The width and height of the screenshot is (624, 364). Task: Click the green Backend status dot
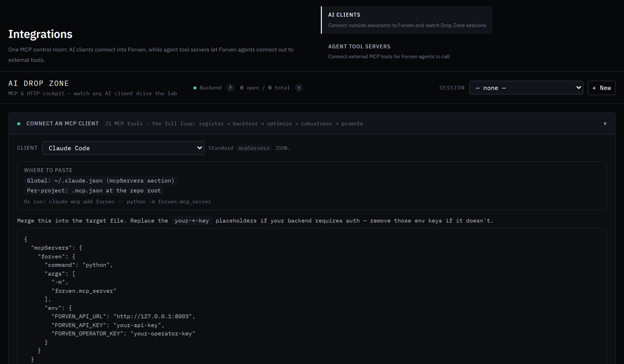195,88
